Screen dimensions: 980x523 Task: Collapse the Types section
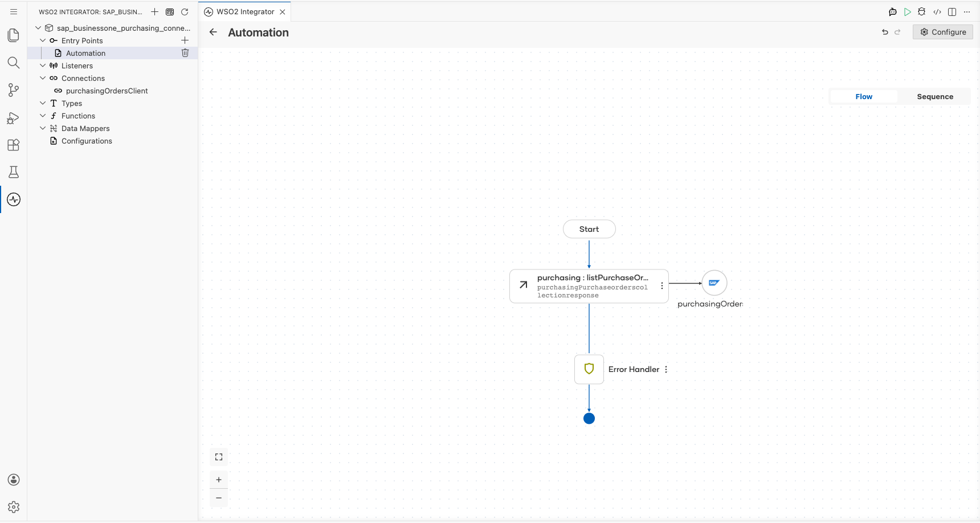(x=43, y=103)
